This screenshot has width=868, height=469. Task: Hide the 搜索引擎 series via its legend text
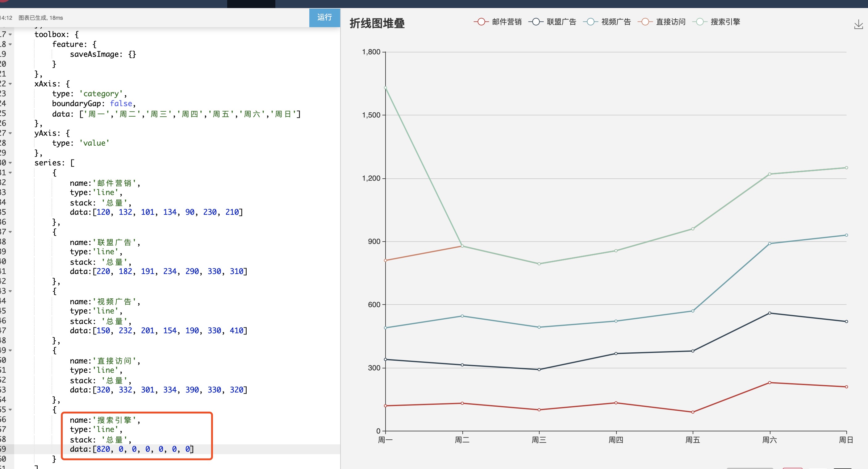click(724, 22)
